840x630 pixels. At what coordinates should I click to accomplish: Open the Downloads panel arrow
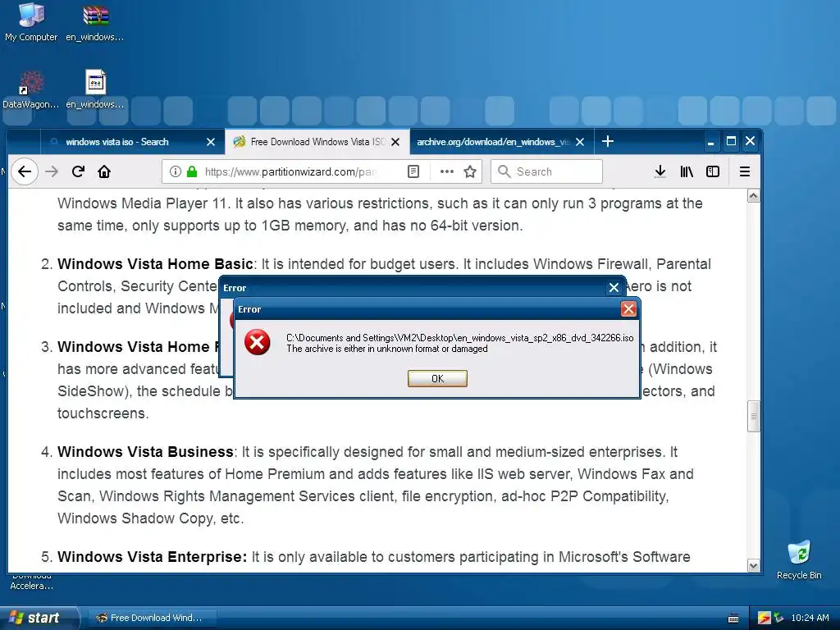(x=660, y=171)
